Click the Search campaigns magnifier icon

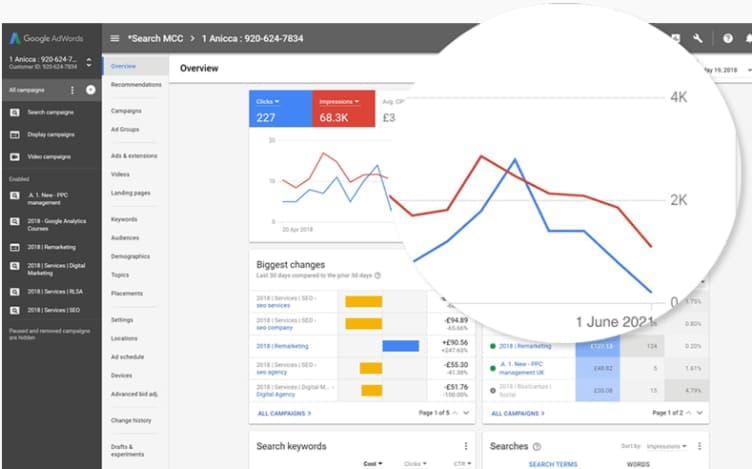click(15, 112)
